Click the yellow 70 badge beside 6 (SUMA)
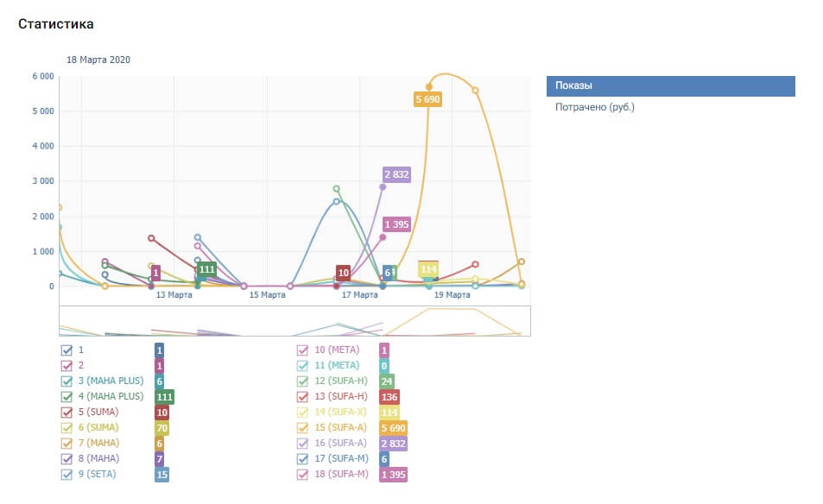 [x=161, y=428]
